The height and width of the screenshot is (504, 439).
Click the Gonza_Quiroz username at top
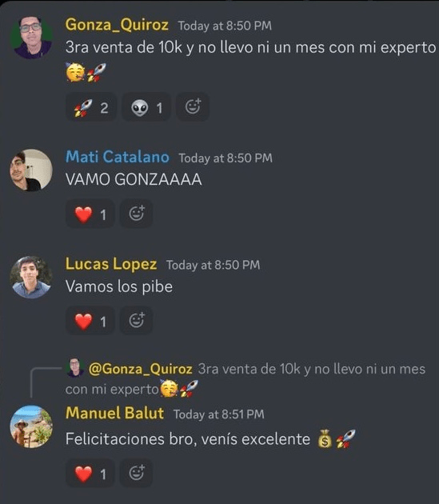click(117, 25)
